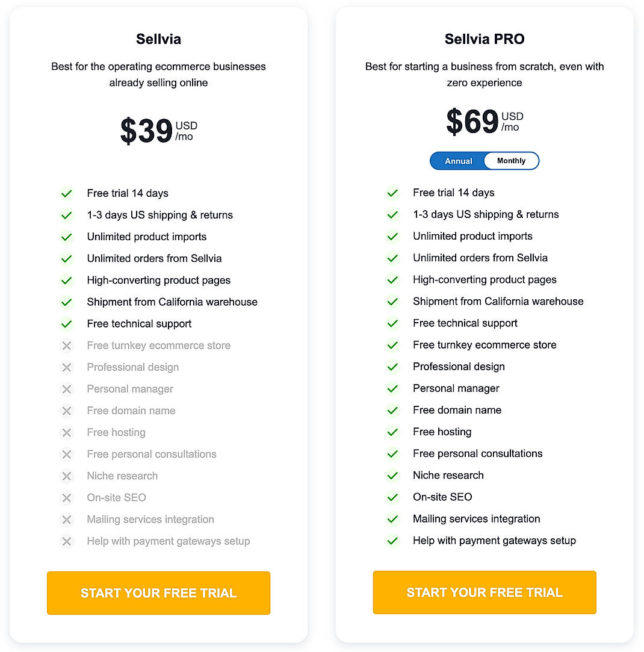This screenshot has height=652, width=644.
Task: Click the X icon next to Professional design
Action: (x=67, y=367)
